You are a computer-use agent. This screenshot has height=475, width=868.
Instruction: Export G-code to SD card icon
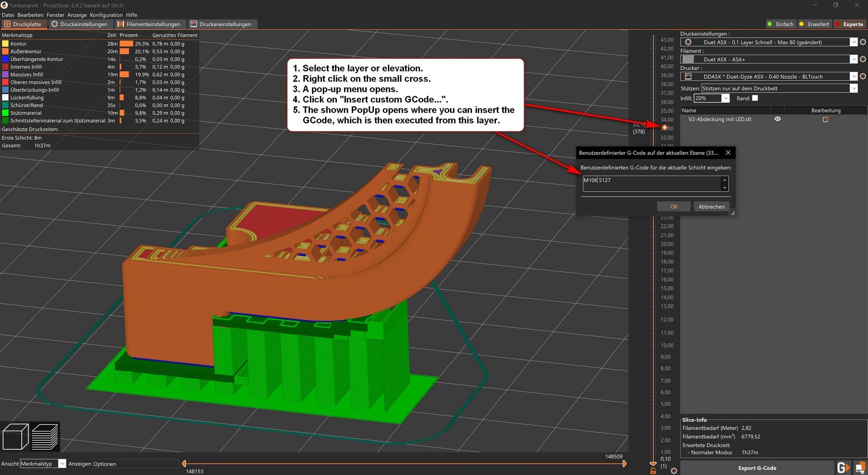pos(860,468)
